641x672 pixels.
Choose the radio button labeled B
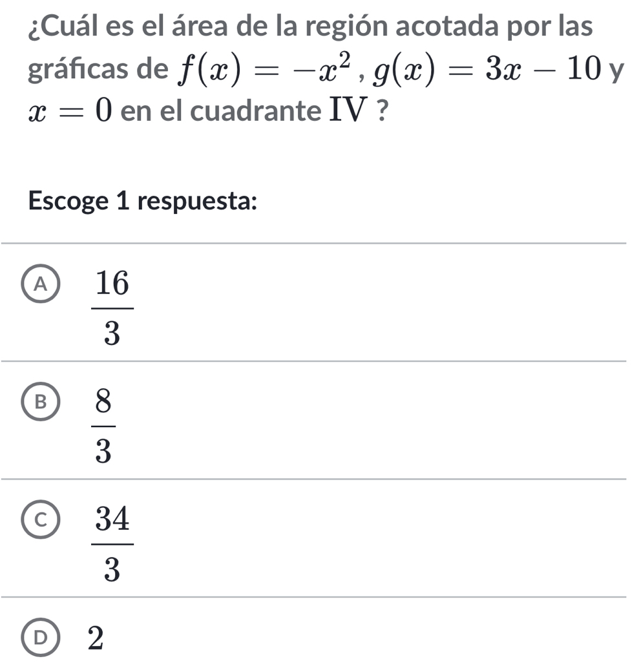click(x=42, y=401)
